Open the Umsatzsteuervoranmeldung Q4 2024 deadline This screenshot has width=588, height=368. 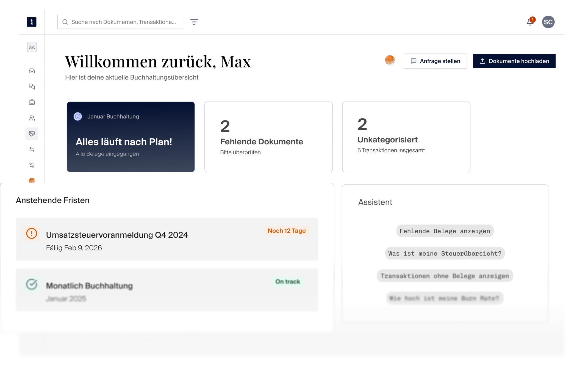point(167,239)
